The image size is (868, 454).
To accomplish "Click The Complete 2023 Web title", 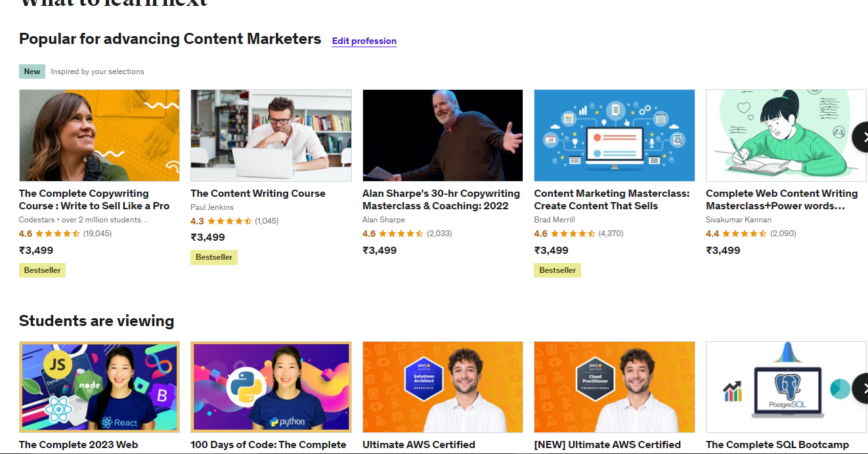I will coord(79,445).
